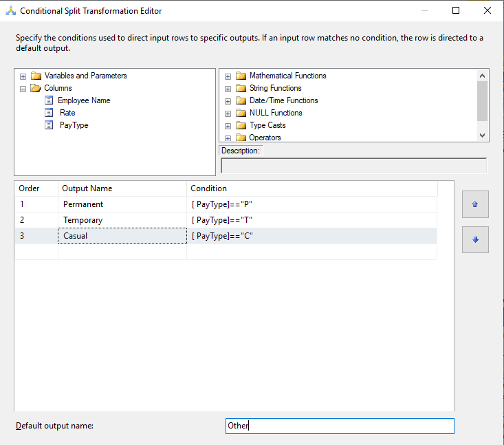This screenshot has height=445, width=504.
Task: Click the Variables and Parameters folder icon
Action: point(36,76)
